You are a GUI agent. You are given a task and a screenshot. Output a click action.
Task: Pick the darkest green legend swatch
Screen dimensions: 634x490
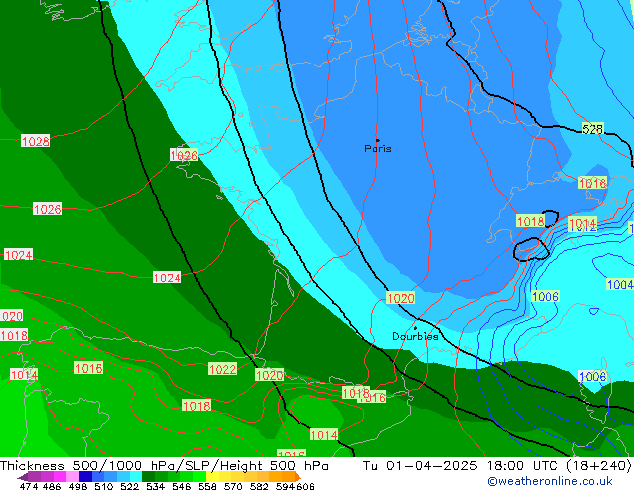tap(148, 476)
